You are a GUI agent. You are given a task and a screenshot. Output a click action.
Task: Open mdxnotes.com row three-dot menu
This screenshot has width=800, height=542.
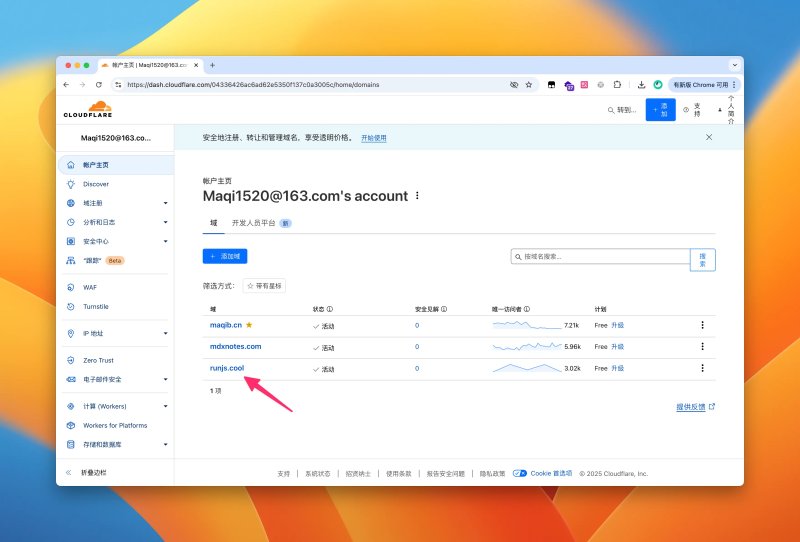[703, 347]
